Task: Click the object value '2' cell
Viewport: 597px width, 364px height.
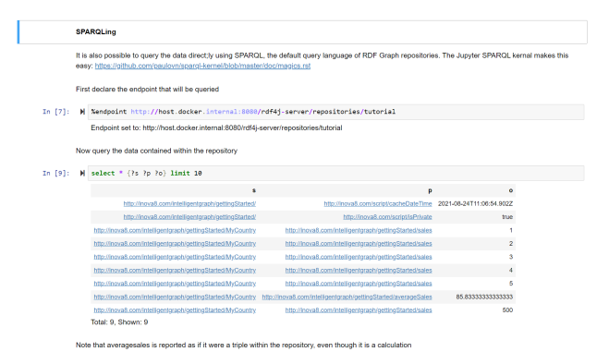Action: pos(510,244)
